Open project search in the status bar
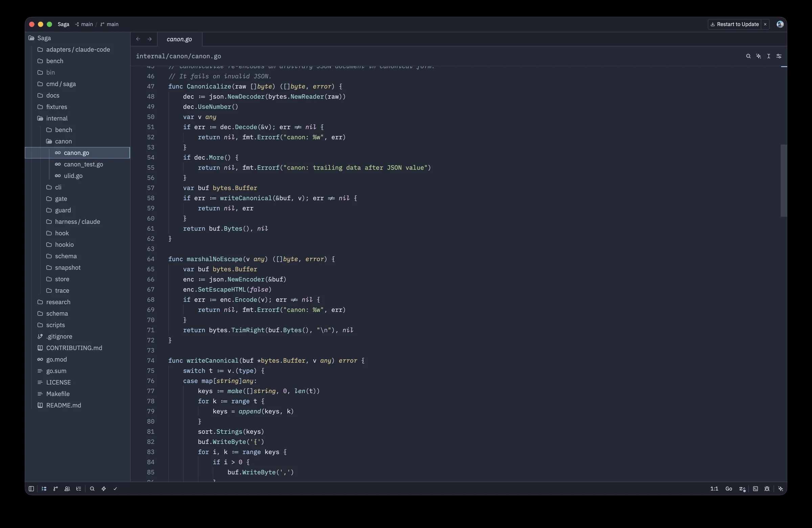 [92, 488]
